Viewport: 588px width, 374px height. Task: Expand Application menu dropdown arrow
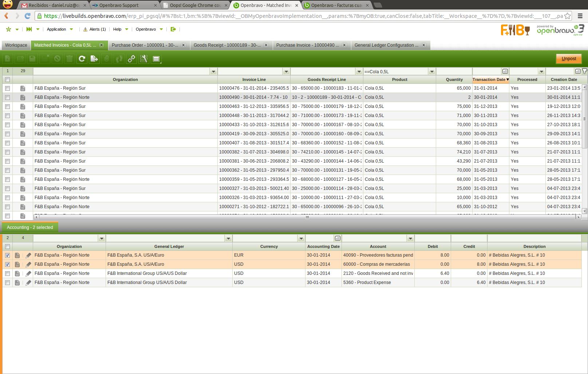tap(71, 29)
